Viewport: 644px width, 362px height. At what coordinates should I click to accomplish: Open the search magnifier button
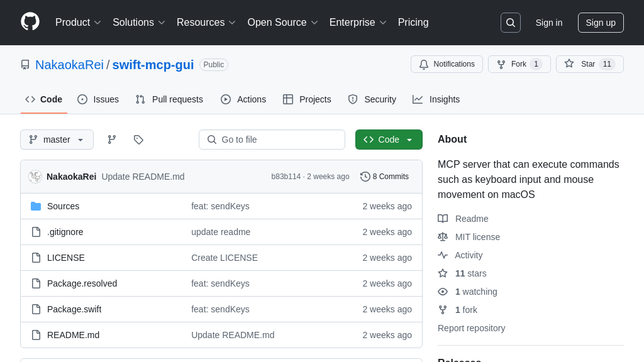pyautogui.click(x=510, y=23)
